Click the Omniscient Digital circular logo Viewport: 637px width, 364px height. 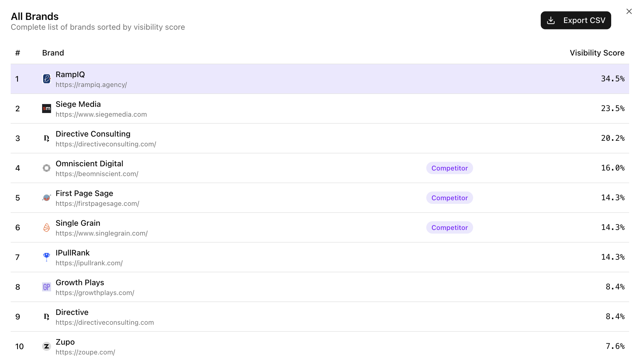pyautogui.click(x=46, y=168)
